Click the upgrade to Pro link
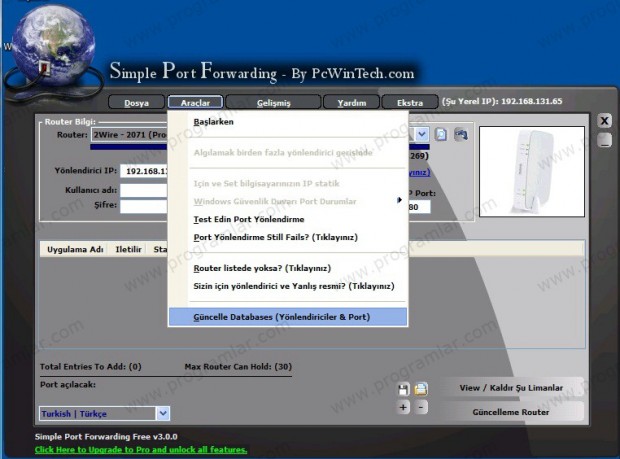Viewport: 620px width, 459px height. click(x=141, y=450)
